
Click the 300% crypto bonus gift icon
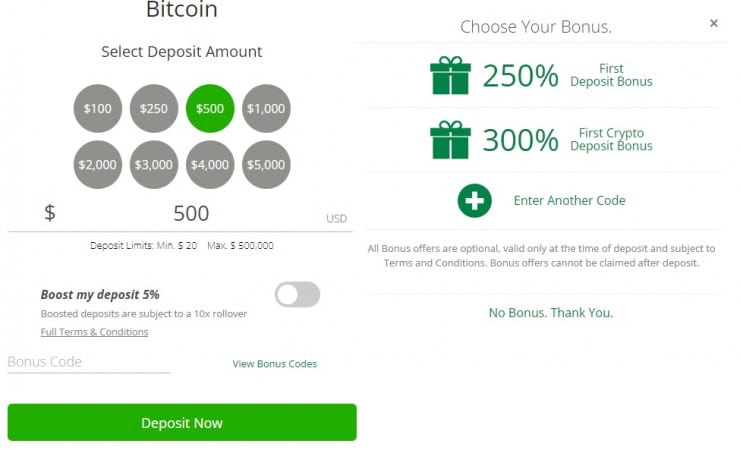(x=450, y=140)
